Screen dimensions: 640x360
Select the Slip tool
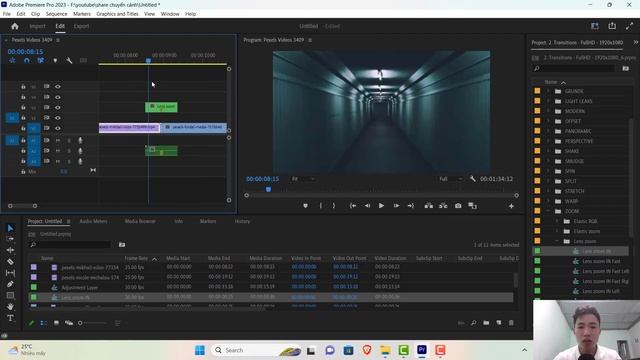(10, 273)
